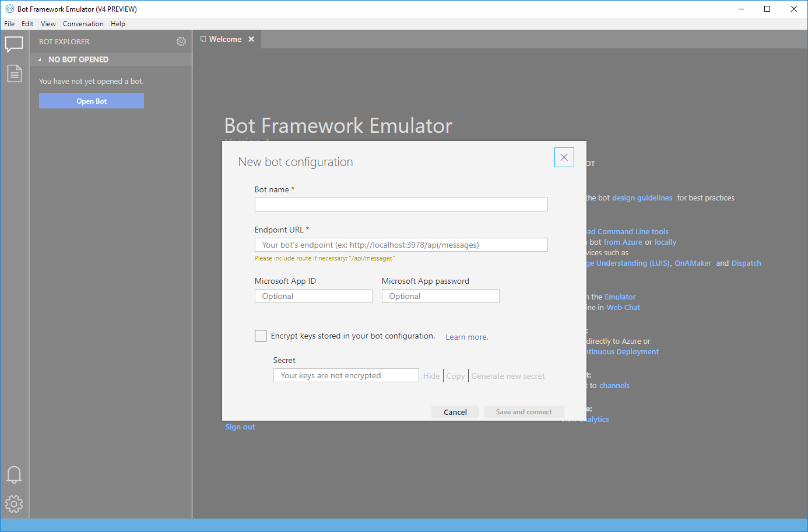
Task: Click the 'New bot configuration' dialog heading
Action: (x=296, y=162)
